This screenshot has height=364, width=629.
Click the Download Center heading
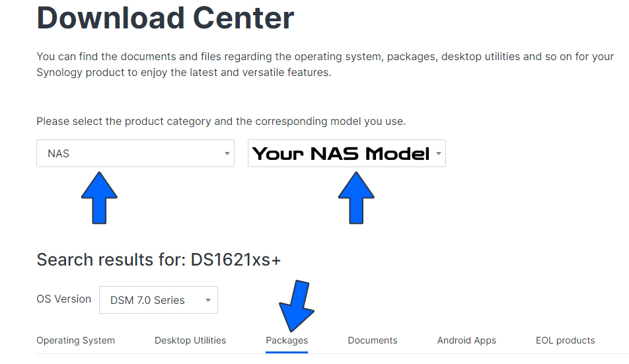(165, 18)
